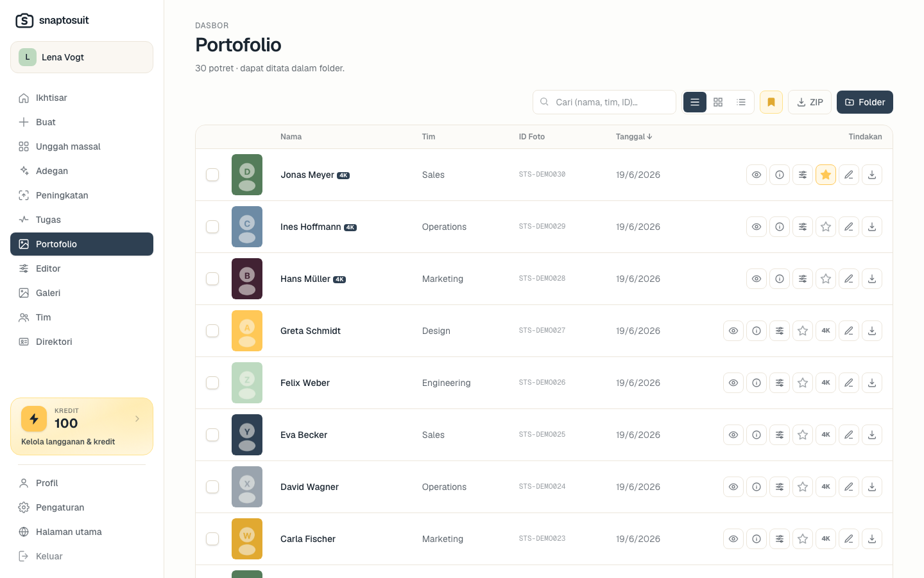
Task: Open info for Ines Hoffmann row
Action: [780, 227]
